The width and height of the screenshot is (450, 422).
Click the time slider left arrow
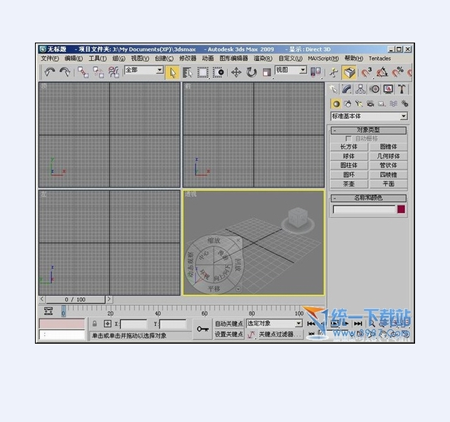click(42, 299)
